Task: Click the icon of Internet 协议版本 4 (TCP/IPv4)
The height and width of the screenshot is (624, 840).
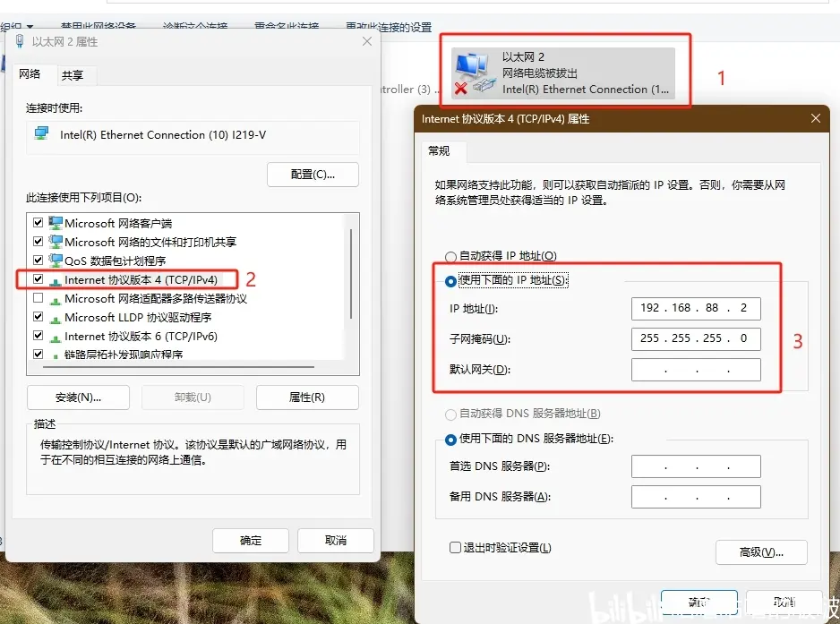Action: [56, 281]
